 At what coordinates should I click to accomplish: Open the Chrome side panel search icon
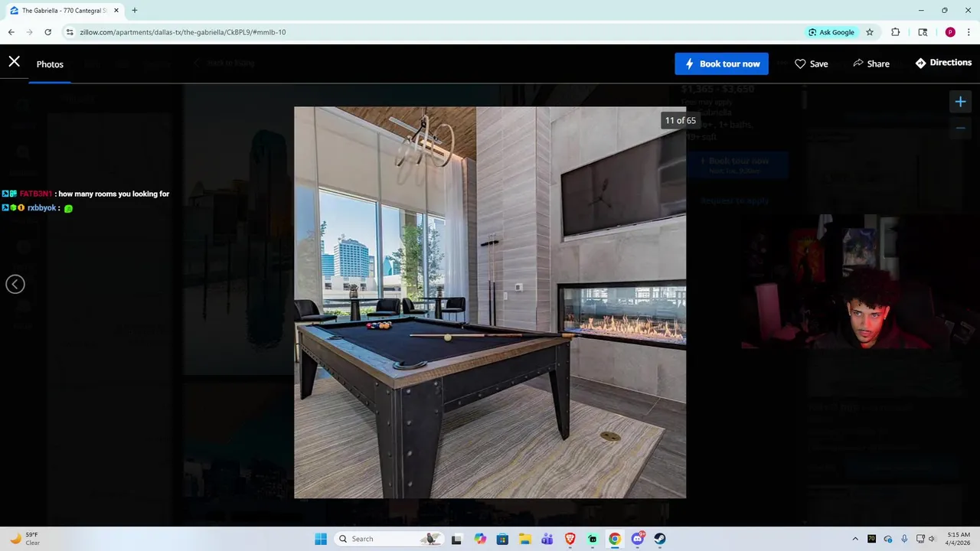pos(923,32)
